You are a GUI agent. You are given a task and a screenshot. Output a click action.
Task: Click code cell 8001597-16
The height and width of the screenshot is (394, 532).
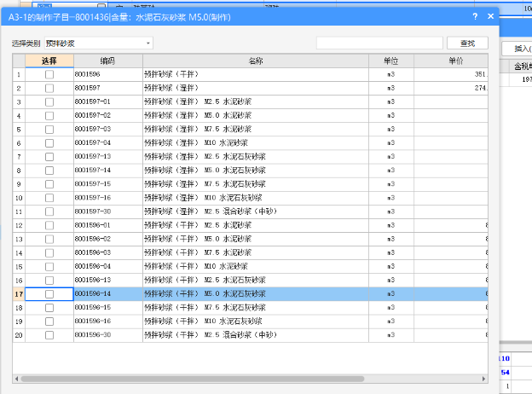(x=108, y=198)
